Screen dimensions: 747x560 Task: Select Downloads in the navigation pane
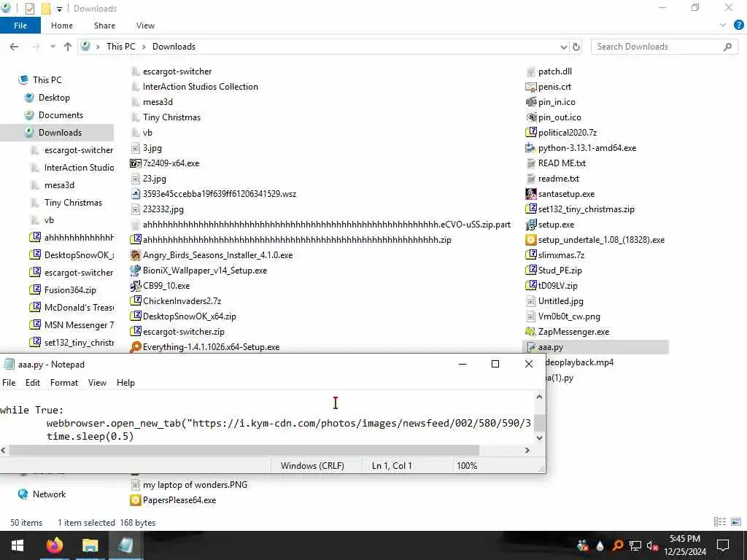click(60, 133)
